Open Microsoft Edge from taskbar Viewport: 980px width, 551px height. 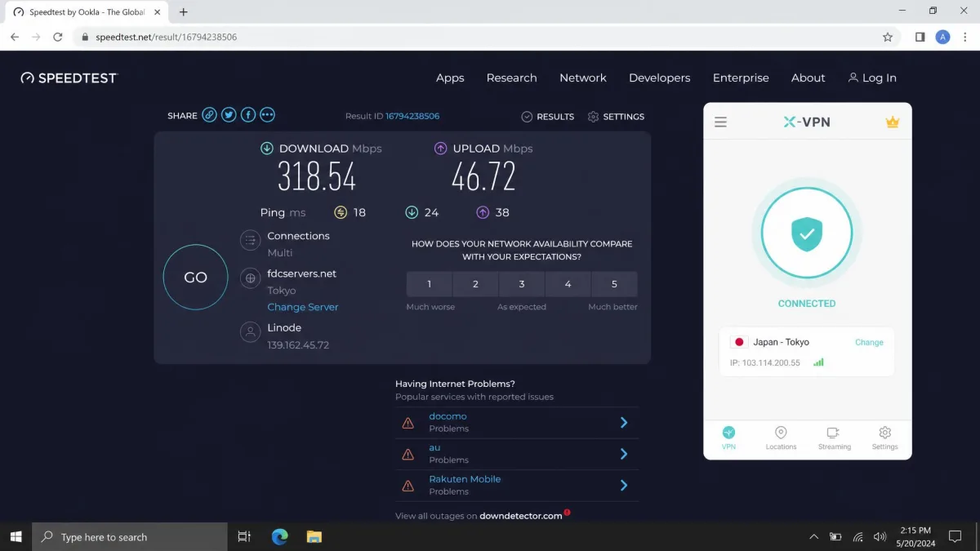coord(279,536)
